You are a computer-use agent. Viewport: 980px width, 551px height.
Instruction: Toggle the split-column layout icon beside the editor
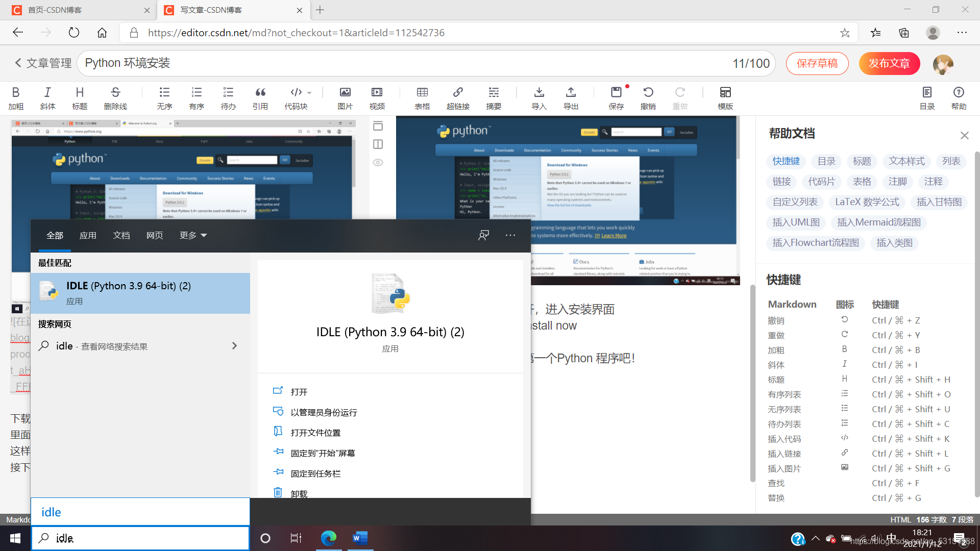378,144
